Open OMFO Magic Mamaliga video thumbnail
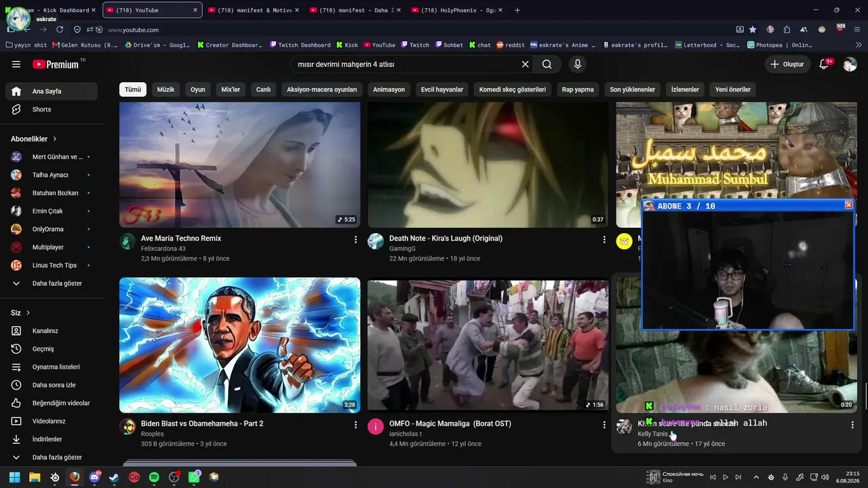Image resolution: width=868 pixels, height=488 pixels. pos(488,345)
